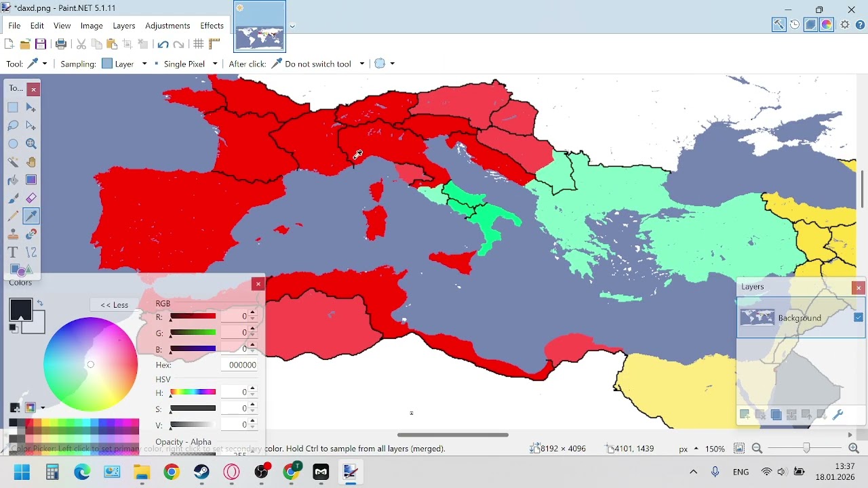Select the Gradient tool
This screenshot has width=868, height=488.
(31, 180)
